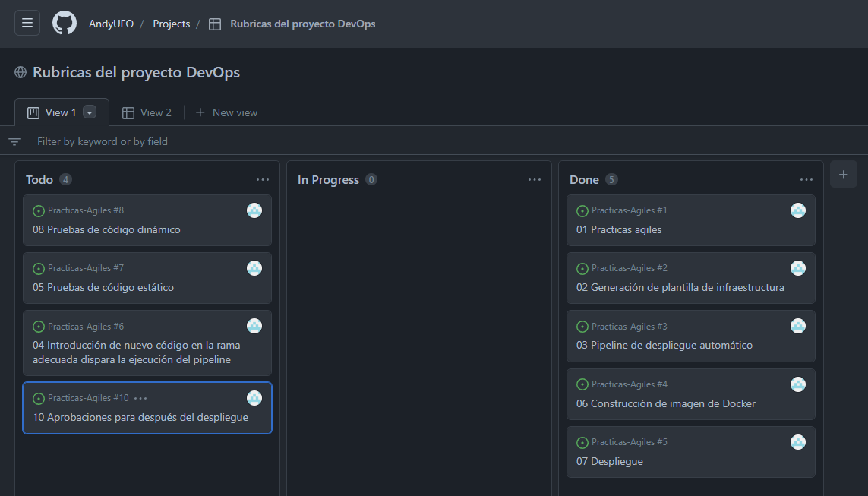Open the Todo column options menu
This screenshot has width=868, height=496.
point(263,179)
